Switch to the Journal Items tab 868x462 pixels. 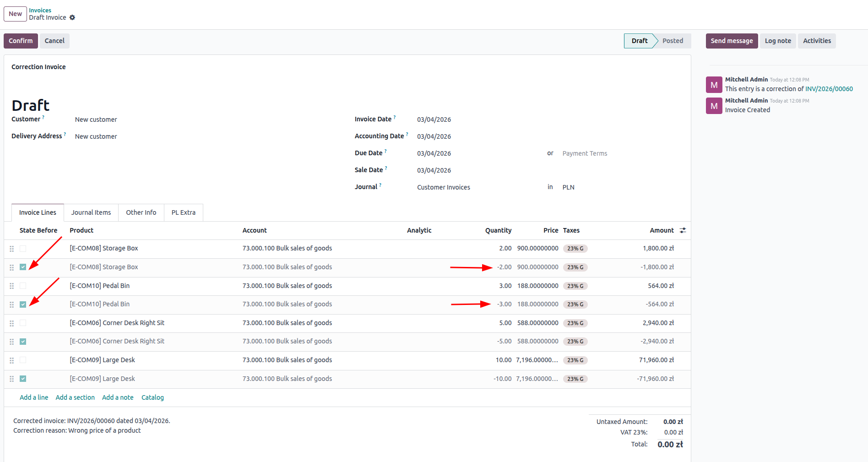91,212
